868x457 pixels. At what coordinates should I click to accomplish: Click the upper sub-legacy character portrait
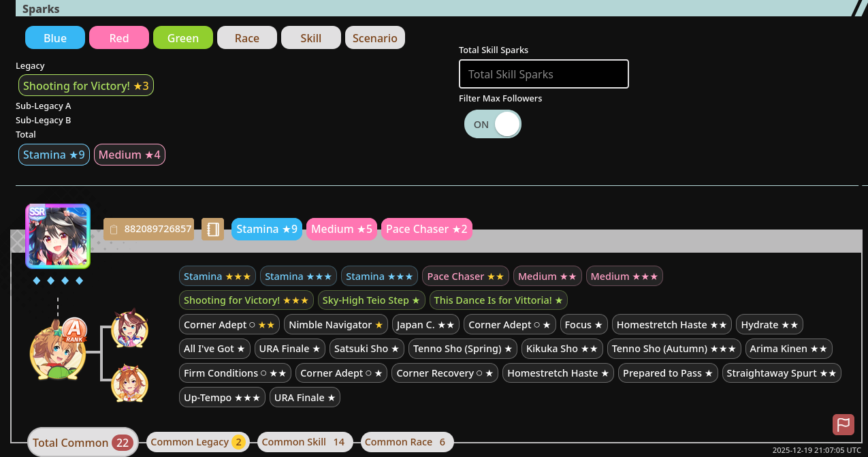click(x=129, y=330)
